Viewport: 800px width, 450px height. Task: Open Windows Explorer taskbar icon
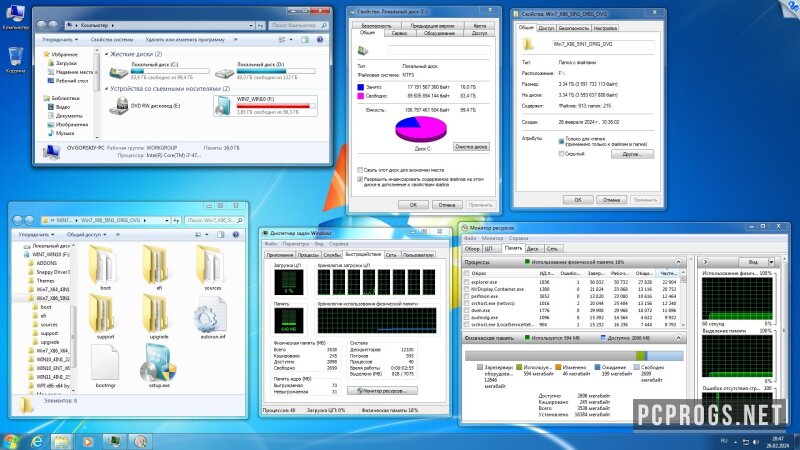coord(62,441)
